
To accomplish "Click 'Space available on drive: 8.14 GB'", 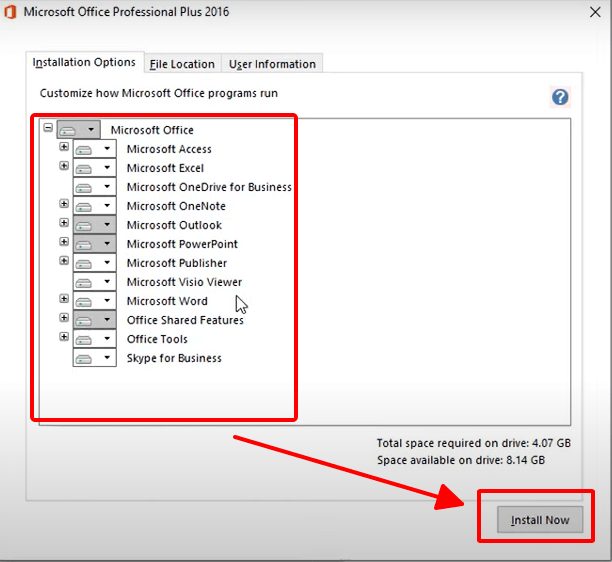I will point(461,461).
